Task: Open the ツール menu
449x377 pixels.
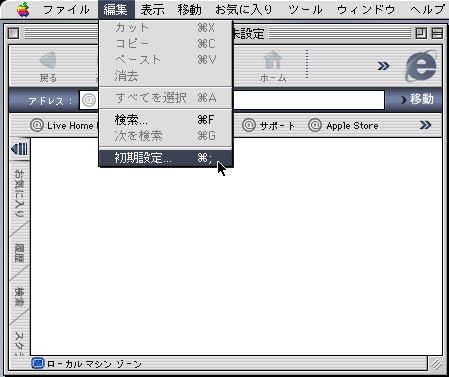Action: [305, 9]
